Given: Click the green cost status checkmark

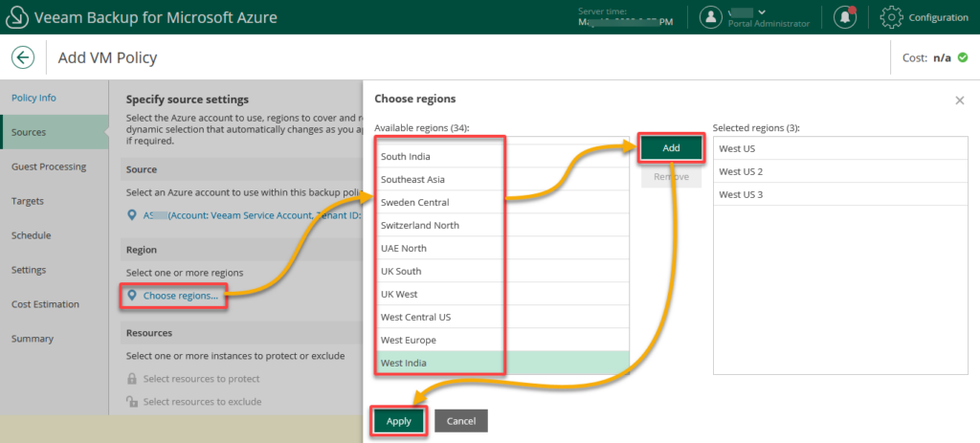Looking at the screenshot, I should click(962, 57).
